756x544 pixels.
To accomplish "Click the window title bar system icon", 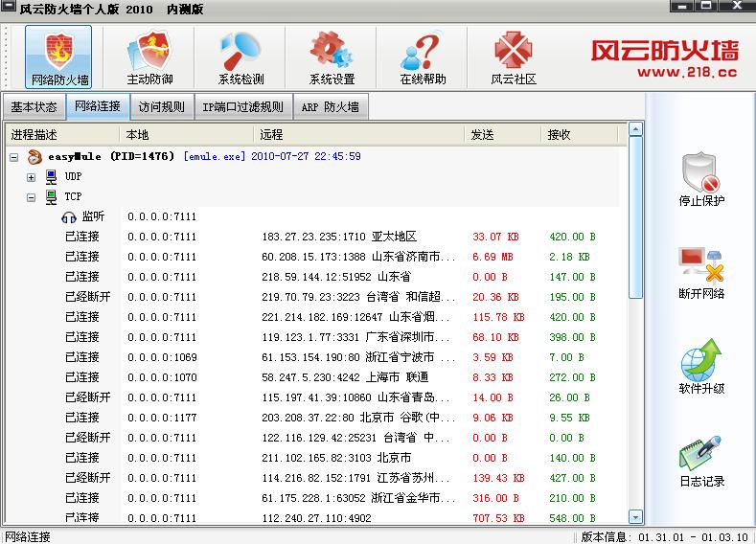I will click(x=9, y=7).
